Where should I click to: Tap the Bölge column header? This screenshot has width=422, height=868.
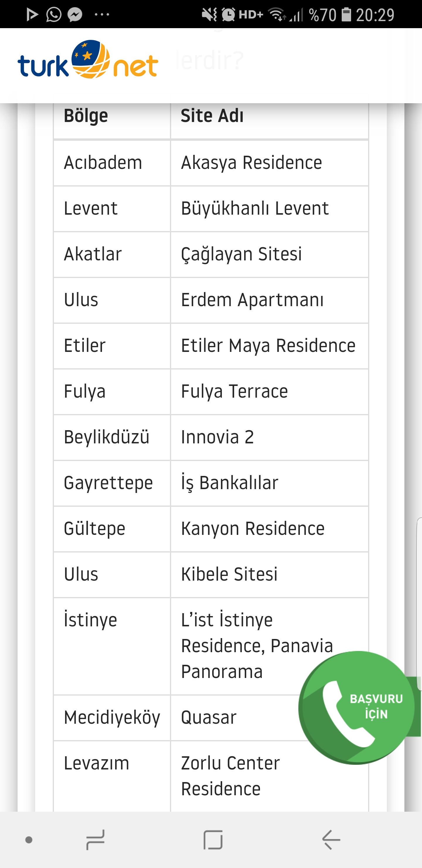[x=86, y=116]
